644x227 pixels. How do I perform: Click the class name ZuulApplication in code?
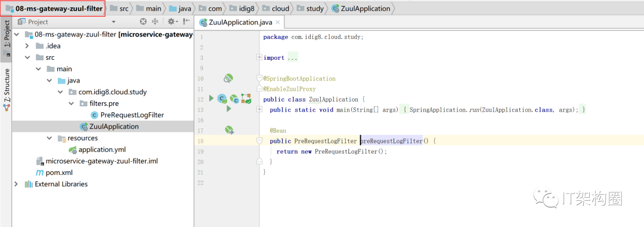[x=333, y=99]
